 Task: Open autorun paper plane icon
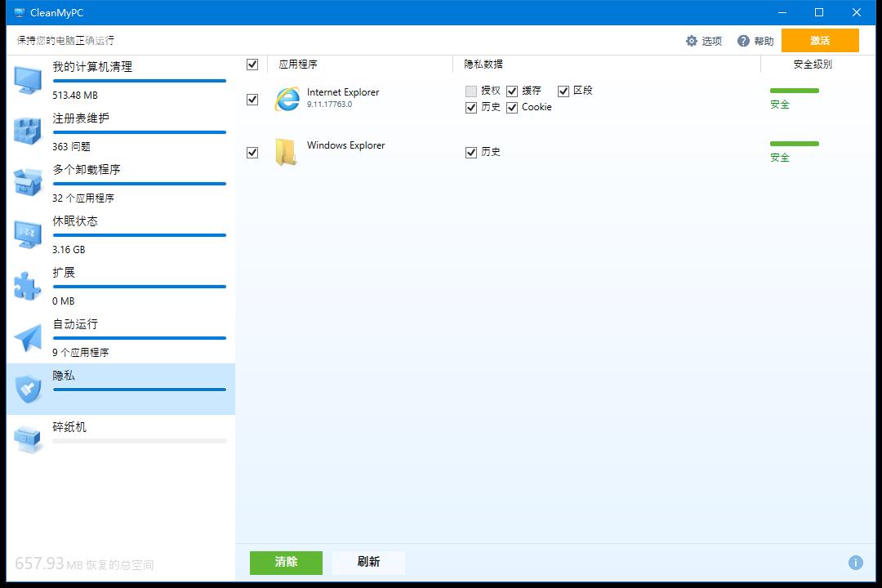click(x=28, y=337)
